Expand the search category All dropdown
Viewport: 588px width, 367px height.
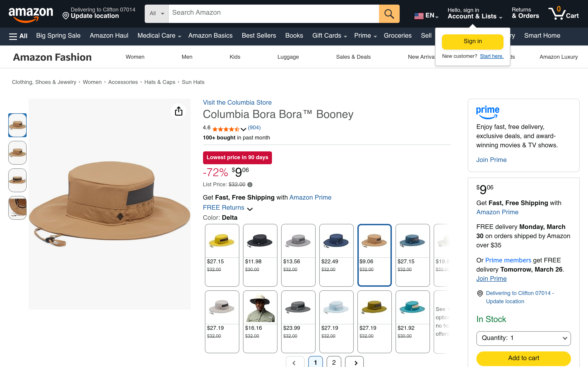156,14
